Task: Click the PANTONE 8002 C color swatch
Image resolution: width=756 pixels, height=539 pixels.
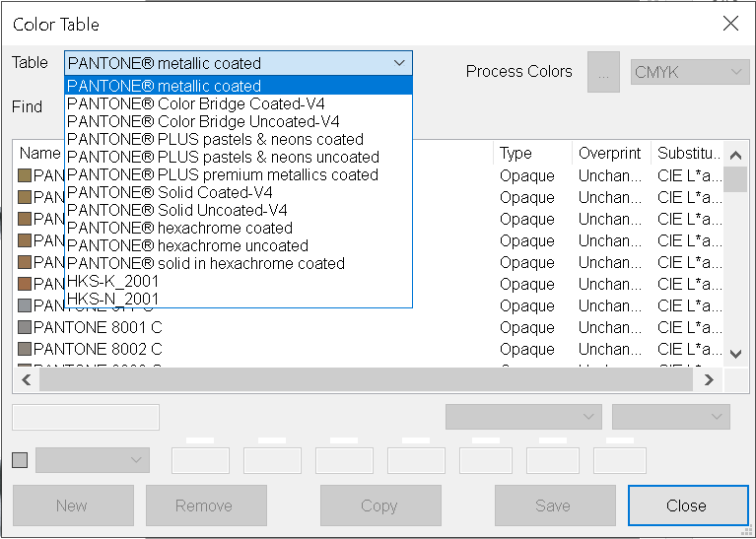Action: [25, 349]
